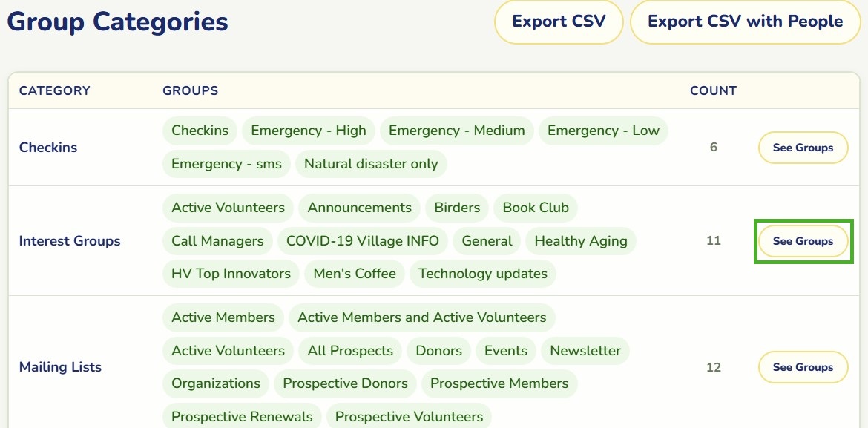The image size is (868, 428).
Task: Open the Men's Coffee group tag
Action: [355, 274]
